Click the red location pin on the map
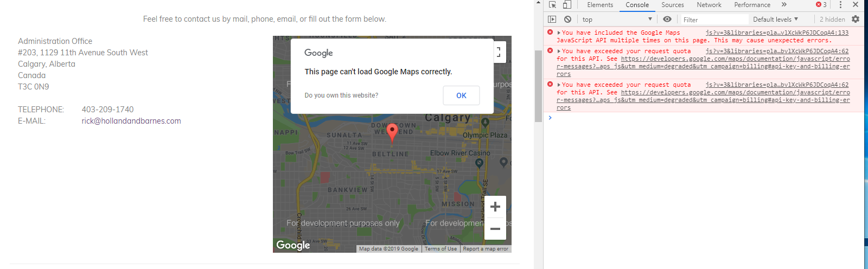This screenshot has width=868, height=269. pos(392,133)
